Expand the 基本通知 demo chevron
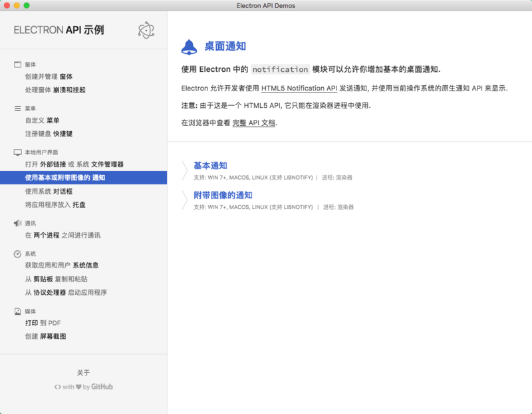 pos(185,170)
